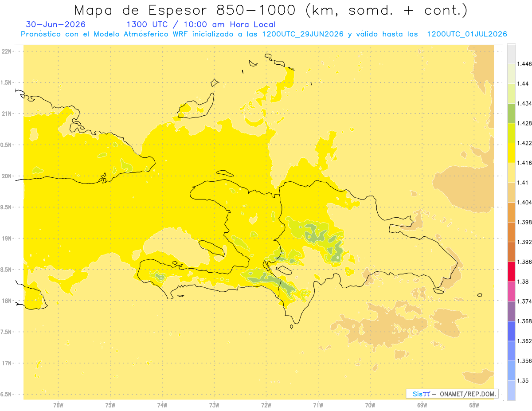
Task: Click the legend value '1.398'
Action: (x=524, y=222)
